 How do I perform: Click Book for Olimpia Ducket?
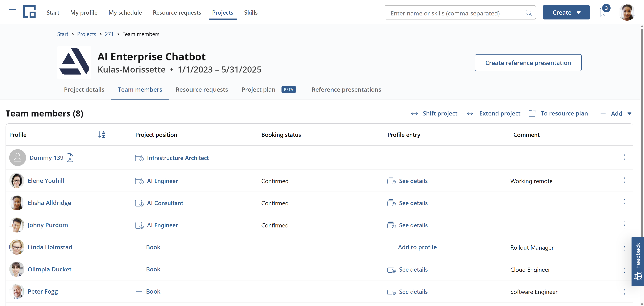click(x=153, y=269)
